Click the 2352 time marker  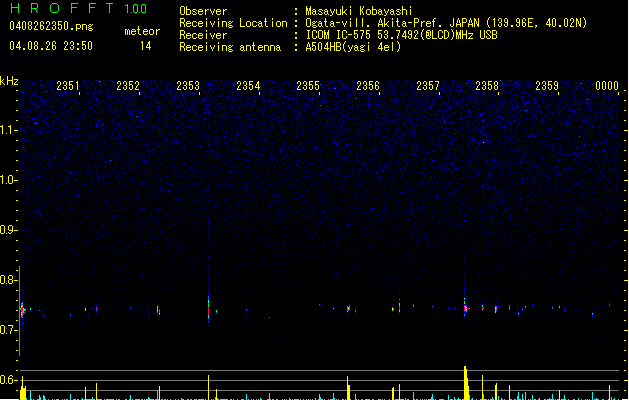(x=128, y=85)
